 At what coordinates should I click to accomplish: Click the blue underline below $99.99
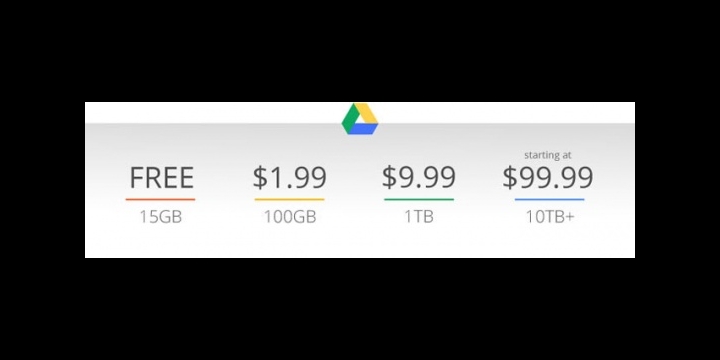550,199
